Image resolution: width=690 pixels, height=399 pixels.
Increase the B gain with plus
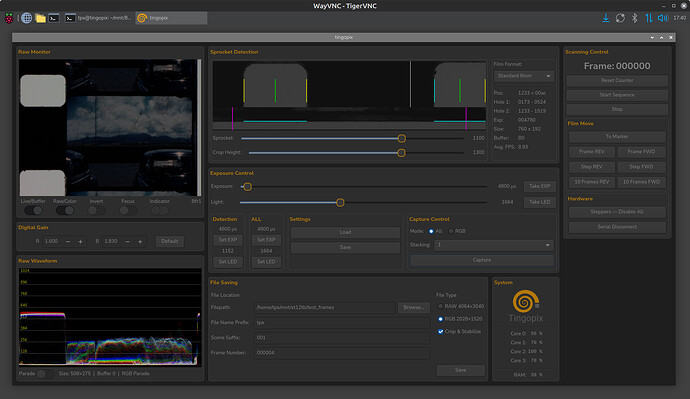point(140,242)
